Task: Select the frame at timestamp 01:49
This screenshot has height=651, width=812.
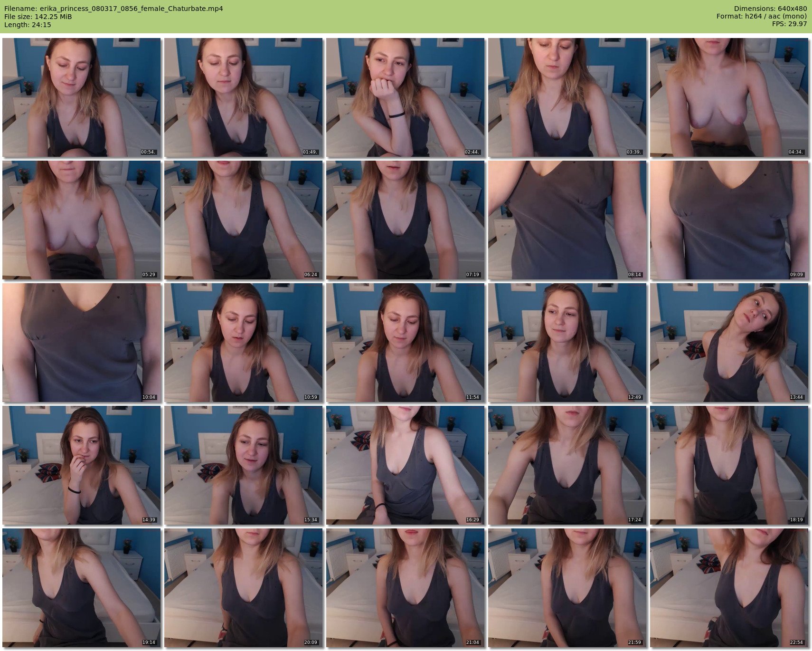Action: pyautogui.click(x=244, y=97)
